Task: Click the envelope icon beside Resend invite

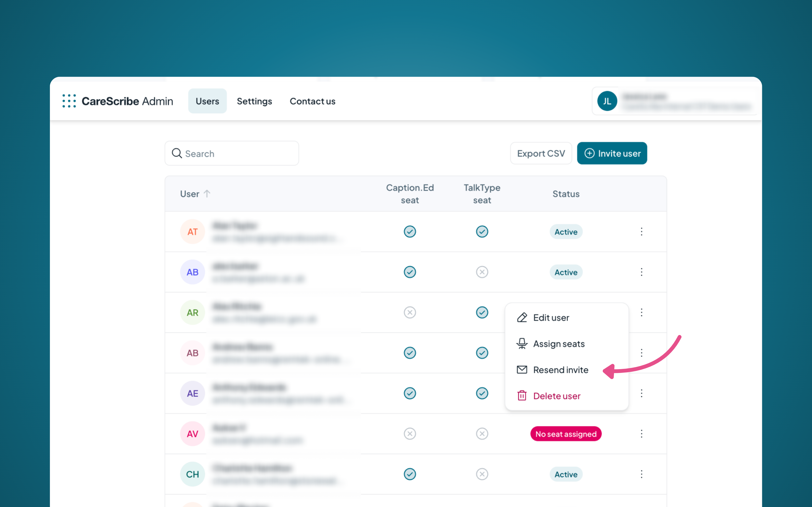Action: click(522, 370)
